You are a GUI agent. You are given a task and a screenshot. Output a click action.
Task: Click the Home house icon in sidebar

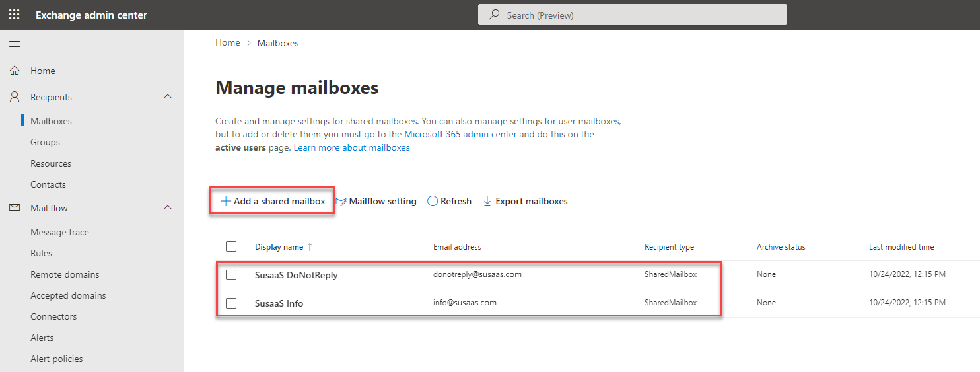tap(15, 71)
